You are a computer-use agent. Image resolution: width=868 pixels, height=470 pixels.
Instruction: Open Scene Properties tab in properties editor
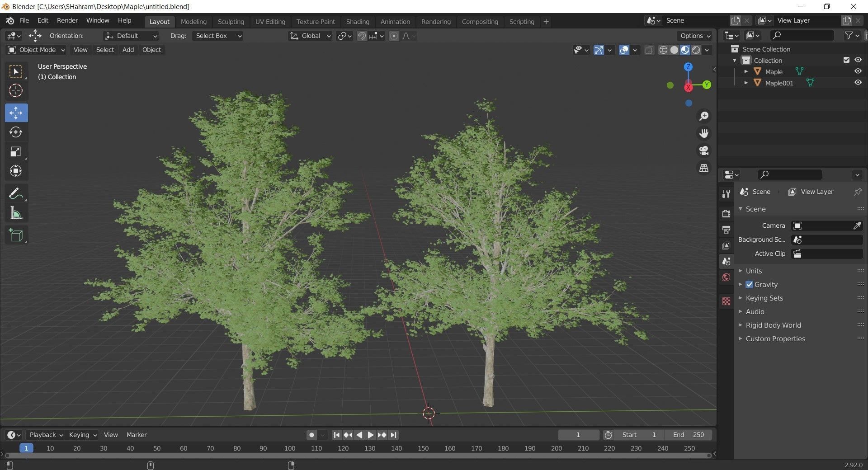726,261
